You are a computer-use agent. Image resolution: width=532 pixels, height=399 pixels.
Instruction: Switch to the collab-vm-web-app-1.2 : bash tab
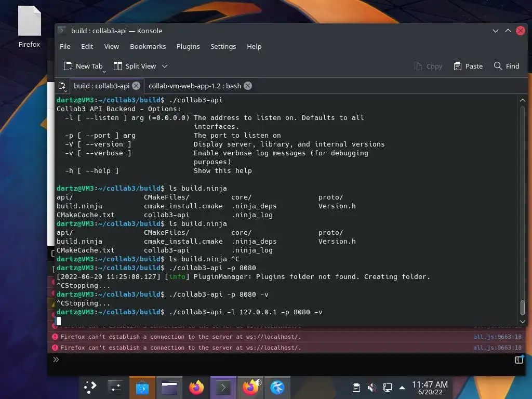pos(195,86)
